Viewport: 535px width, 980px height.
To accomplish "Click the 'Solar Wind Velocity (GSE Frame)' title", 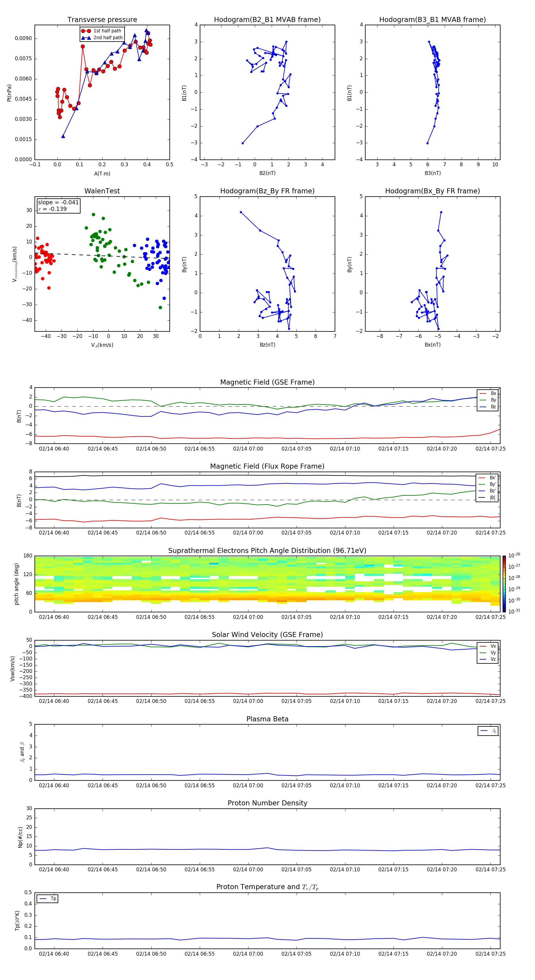I will click(x=267, y=635).
